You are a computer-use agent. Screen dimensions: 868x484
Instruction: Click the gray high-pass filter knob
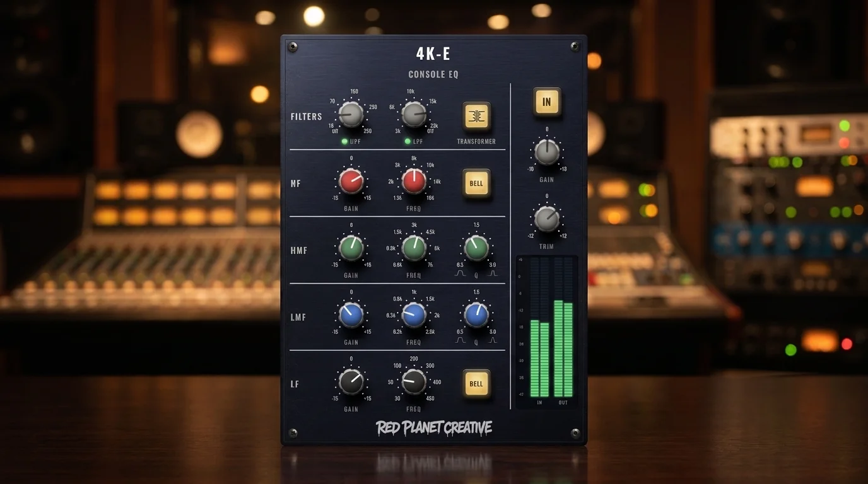(351, 115)
